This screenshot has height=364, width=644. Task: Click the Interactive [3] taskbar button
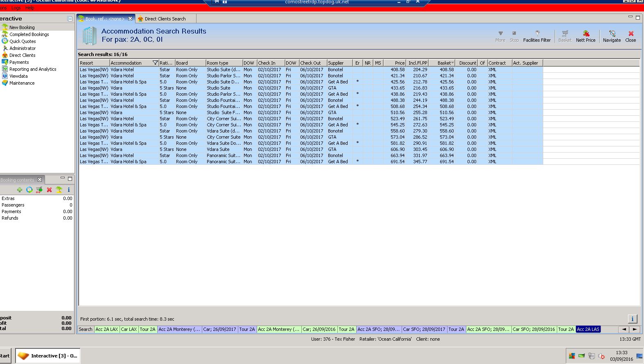[48, 356]
